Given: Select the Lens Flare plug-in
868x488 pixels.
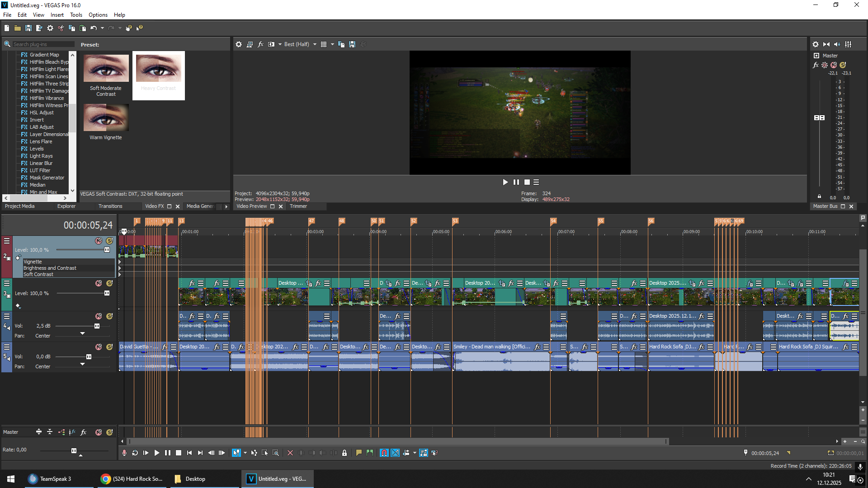Looking at the screenshot, I should click(41, 141).
